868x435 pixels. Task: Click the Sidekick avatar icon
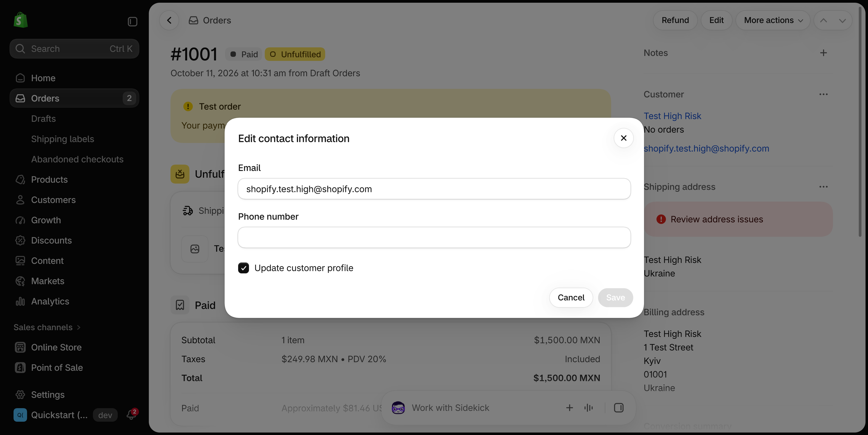pos(398,408)
